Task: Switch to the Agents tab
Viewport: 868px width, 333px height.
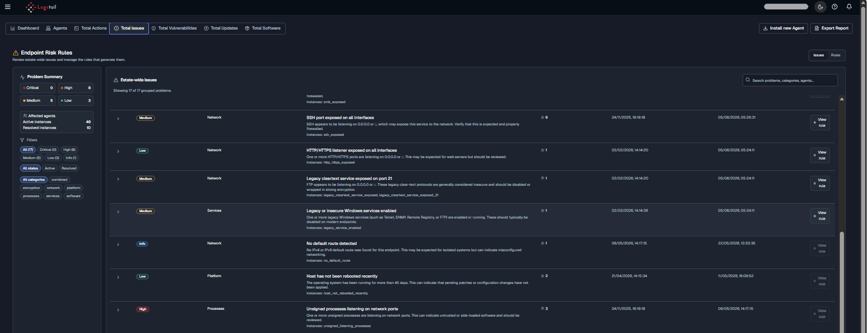Action: [x=57, y=28]
